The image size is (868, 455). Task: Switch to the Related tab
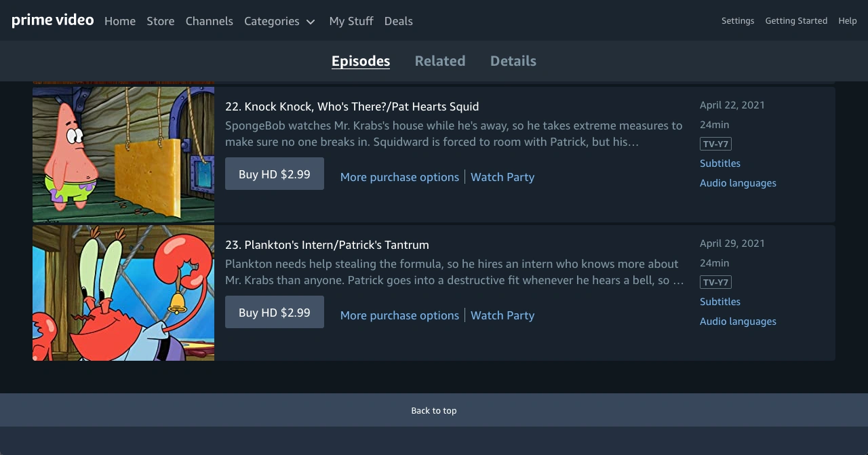click(x=440, y=61)
